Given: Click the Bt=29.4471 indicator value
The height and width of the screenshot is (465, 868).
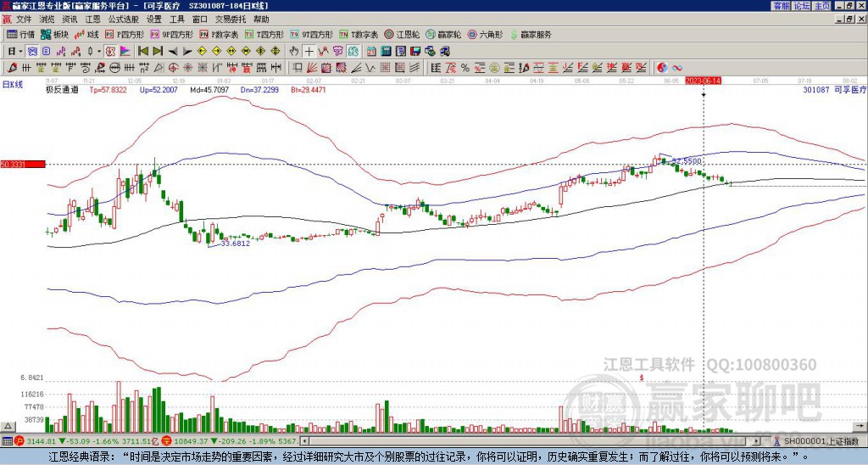Looking at the screenshot, I should tap(309, 89).
